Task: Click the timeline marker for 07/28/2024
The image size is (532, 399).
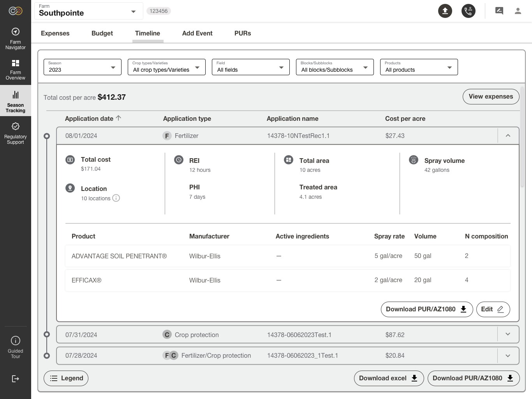Action: (47, 355)
